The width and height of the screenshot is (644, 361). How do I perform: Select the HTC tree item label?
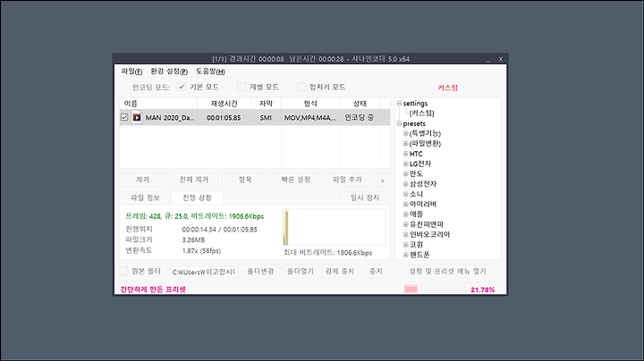(x=416, y=154)
